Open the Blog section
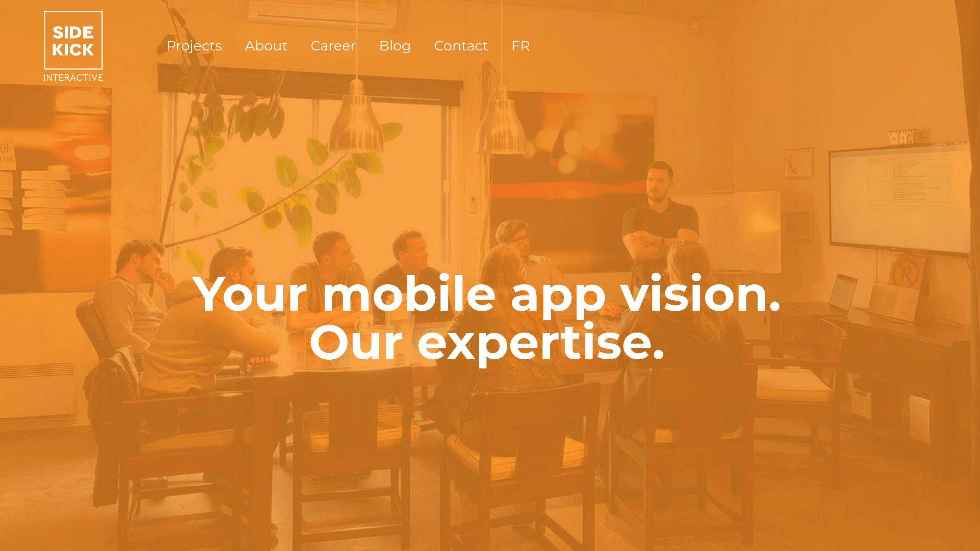This screenshot has height=551, width=980. tap(394, 46)
